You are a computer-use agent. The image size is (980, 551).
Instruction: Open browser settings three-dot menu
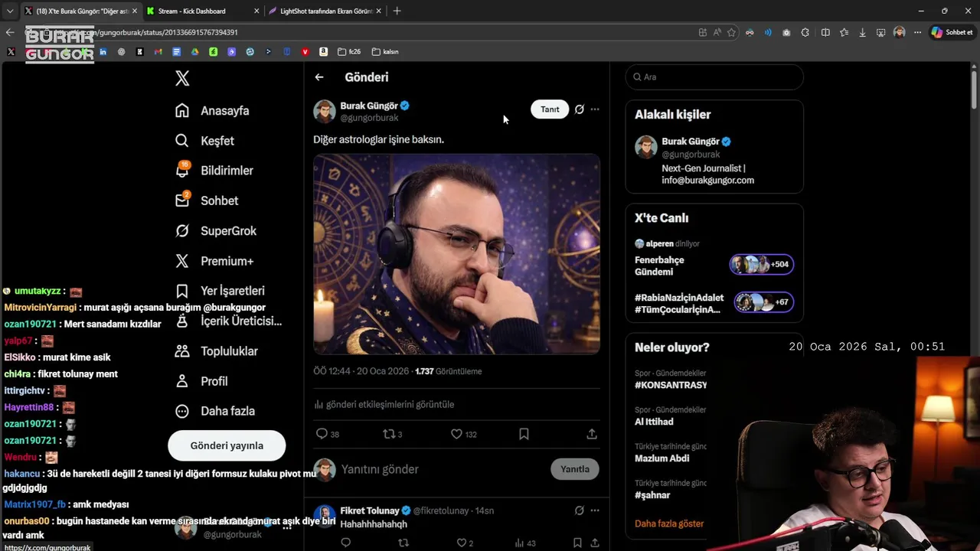[x=916, y=32]
